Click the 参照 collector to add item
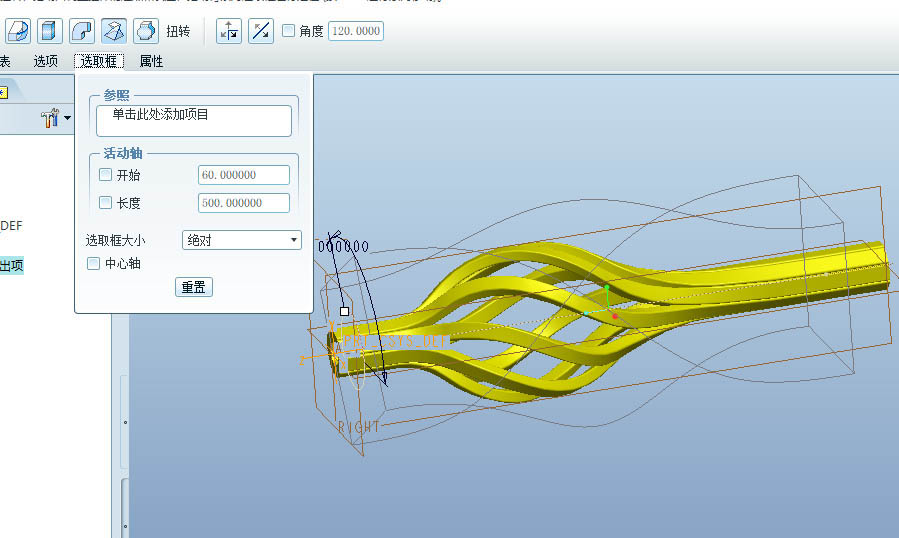This screenshot has width=899, height=538. 194,120
